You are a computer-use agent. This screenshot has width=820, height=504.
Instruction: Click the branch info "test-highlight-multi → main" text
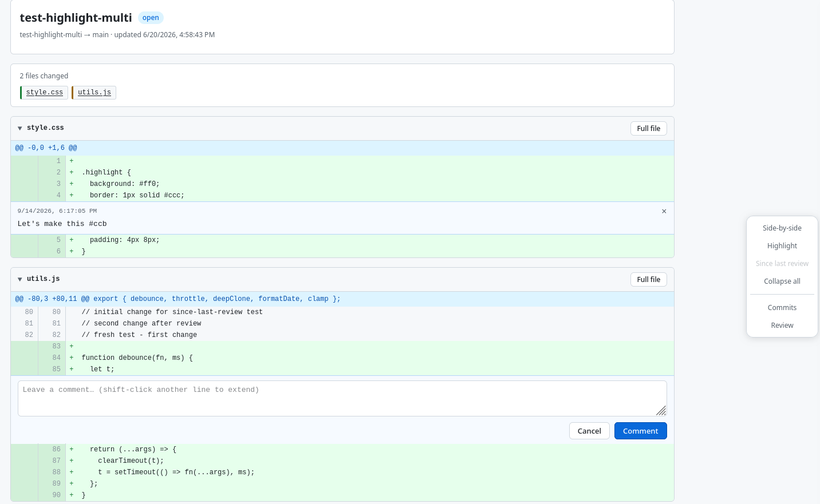pyautogui.click(x=64, y=35)
